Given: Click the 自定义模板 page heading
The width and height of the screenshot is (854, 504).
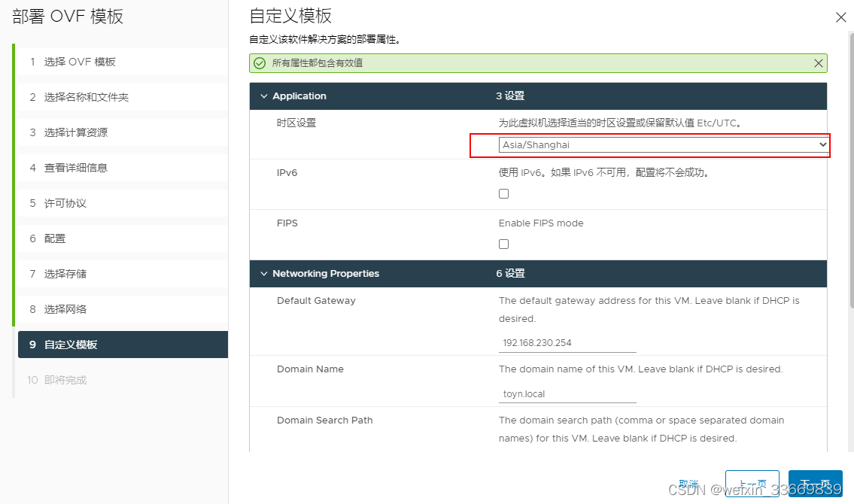Looking at the screenshot, I should pos(290,17).
